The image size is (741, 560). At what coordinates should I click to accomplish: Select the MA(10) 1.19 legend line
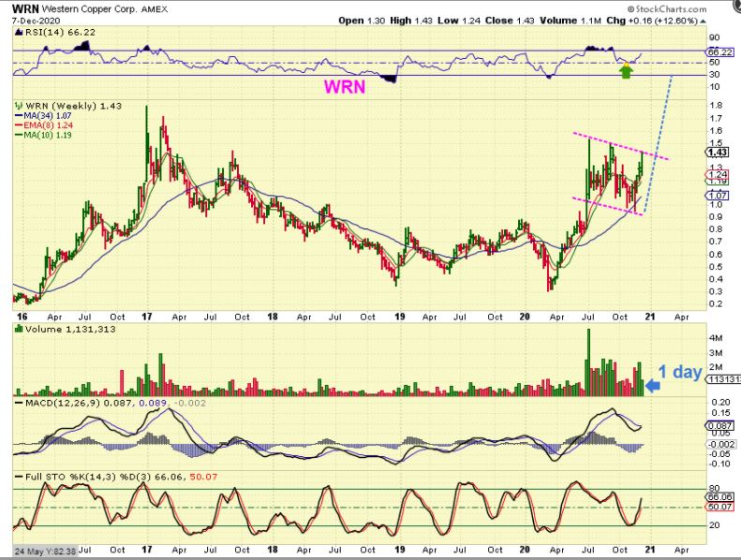[x=43, y=135]
